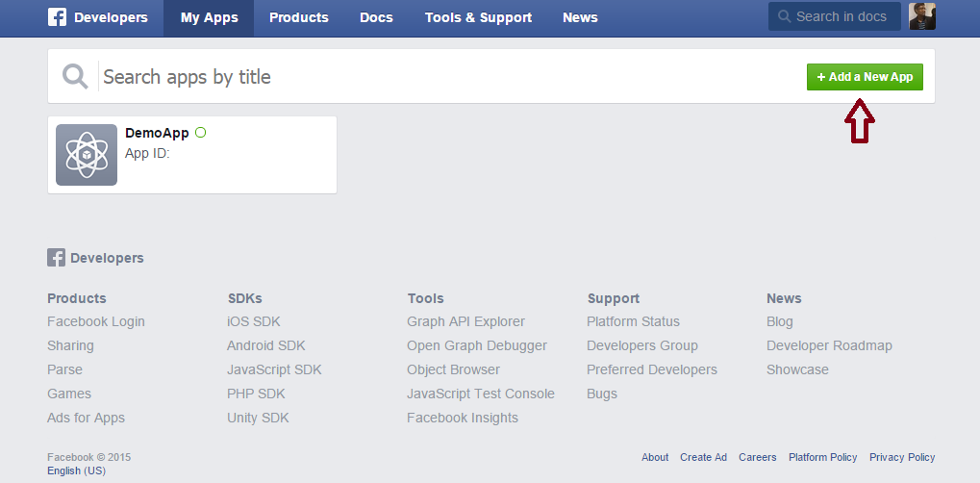
Task: Open the Tools & Support menu
Action: (478, 17)
